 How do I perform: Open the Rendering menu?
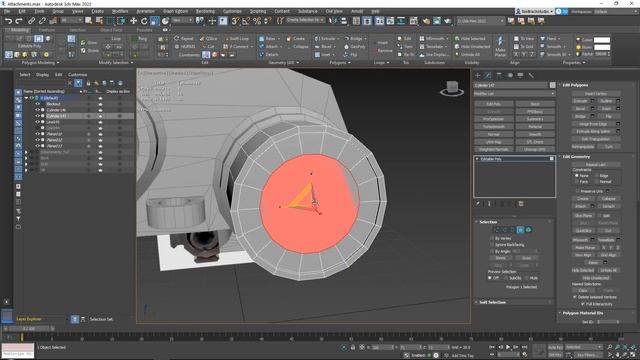coord(205,11)
